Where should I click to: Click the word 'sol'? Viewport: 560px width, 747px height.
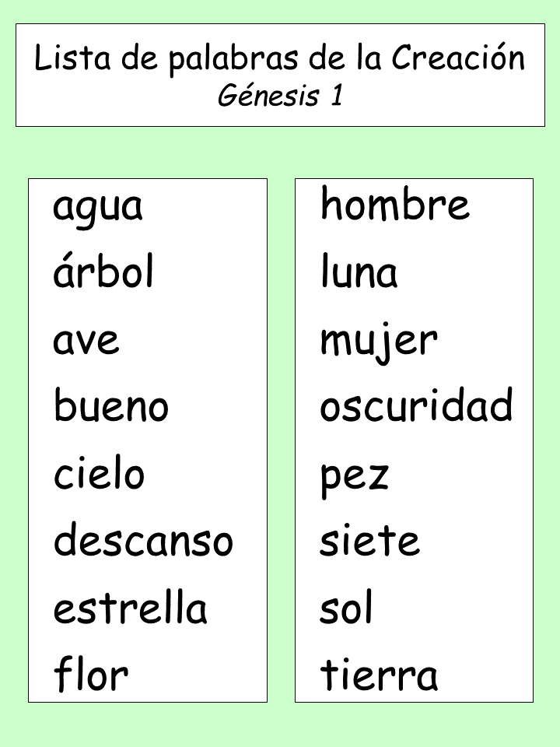tap(346, 606)
